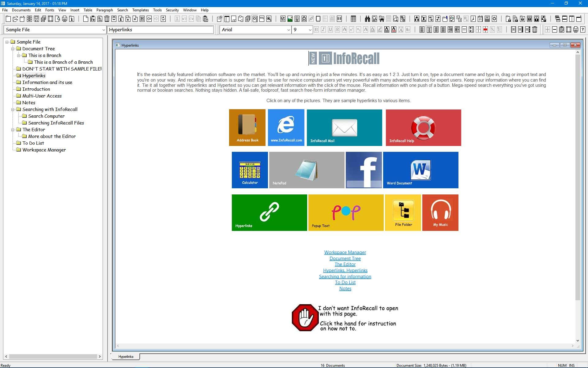Click the spell check abc icon
588x368 pixels.
(452, 19)
